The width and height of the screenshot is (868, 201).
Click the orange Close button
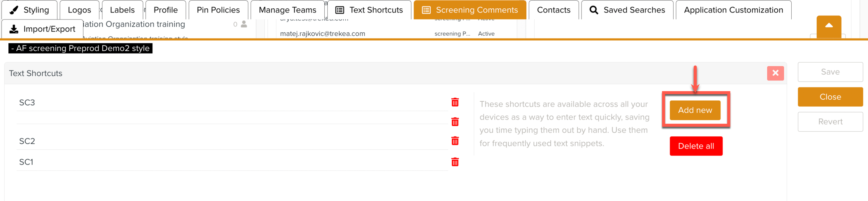click(x=830, y=97)
